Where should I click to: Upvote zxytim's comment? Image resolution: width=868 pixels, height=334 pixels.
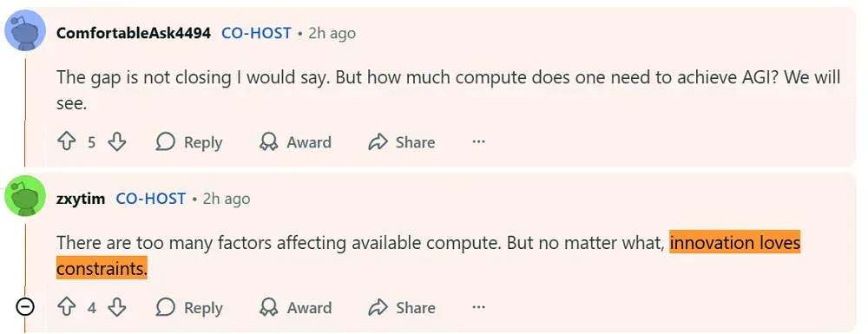pos(67,307)
